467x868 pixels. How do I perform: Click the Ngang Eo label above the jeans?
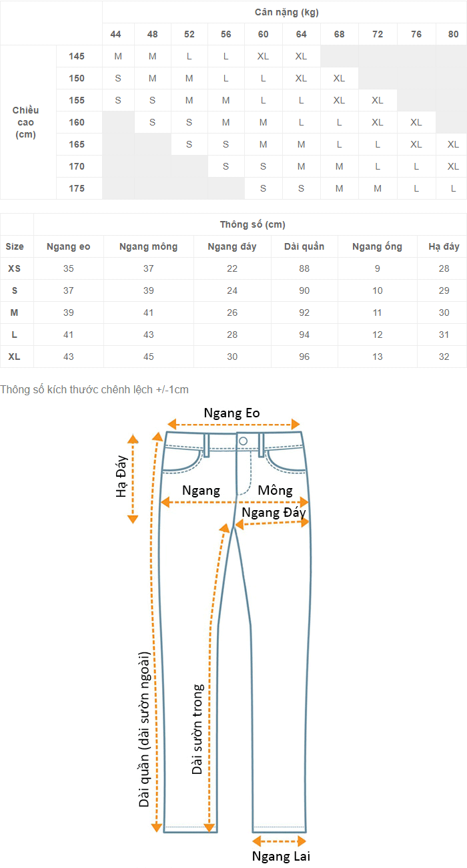click(x=231, y=413)
